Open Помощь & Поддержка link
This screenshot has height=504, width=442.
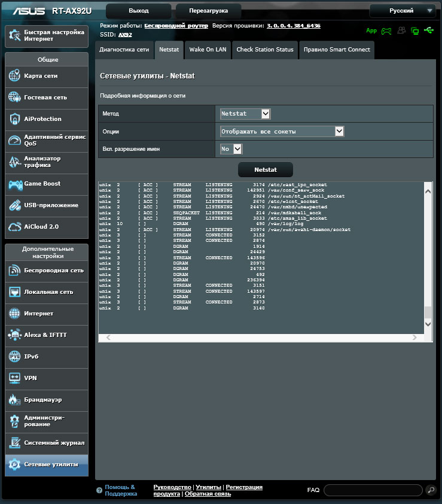(121, 490)
